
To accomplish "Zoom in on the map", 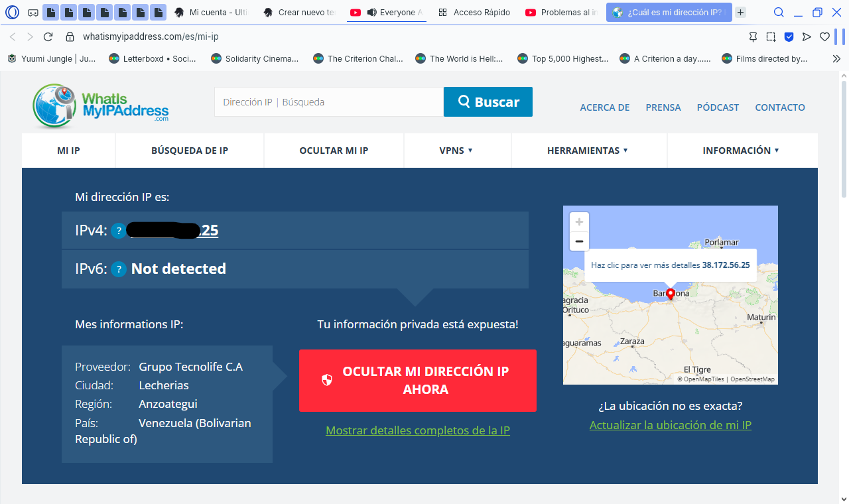I will point(579,222).
